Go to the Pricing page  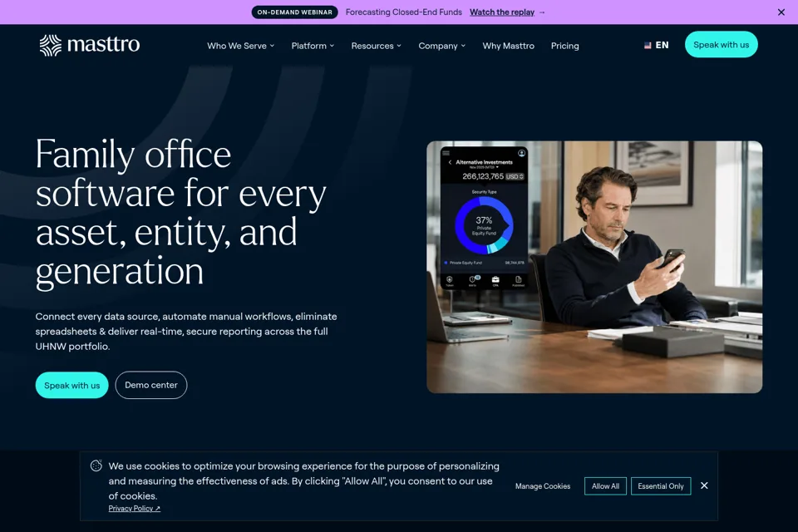[565, 46]
